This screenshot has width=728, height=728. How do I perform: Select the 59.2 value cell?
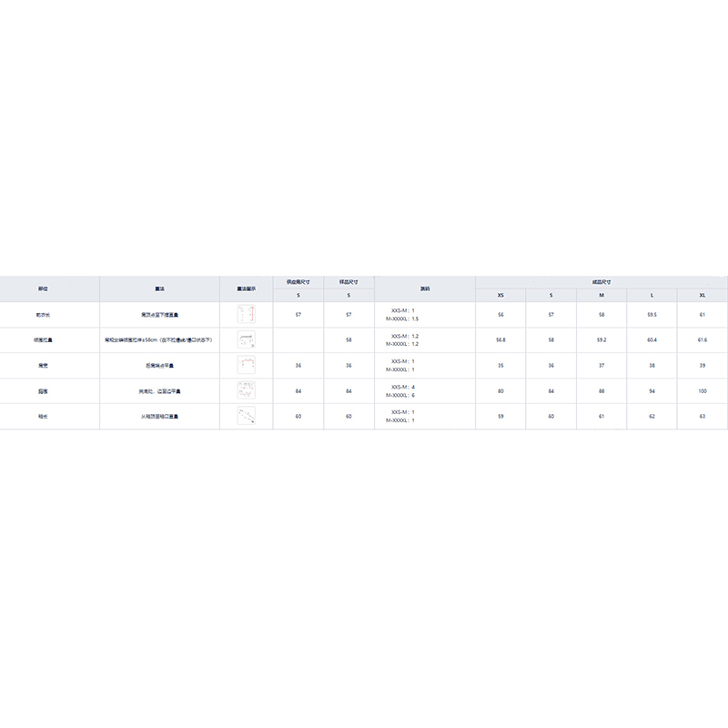(x=602, y=339)
